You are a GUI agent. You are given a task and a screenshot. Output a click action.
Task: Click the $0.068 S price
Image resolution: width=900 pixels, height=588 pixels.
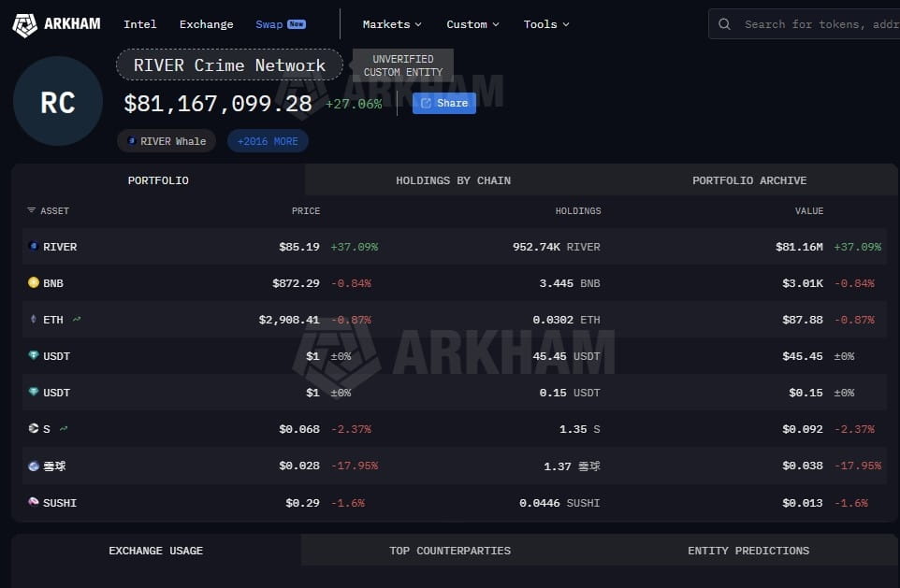[x=299, y=429]
